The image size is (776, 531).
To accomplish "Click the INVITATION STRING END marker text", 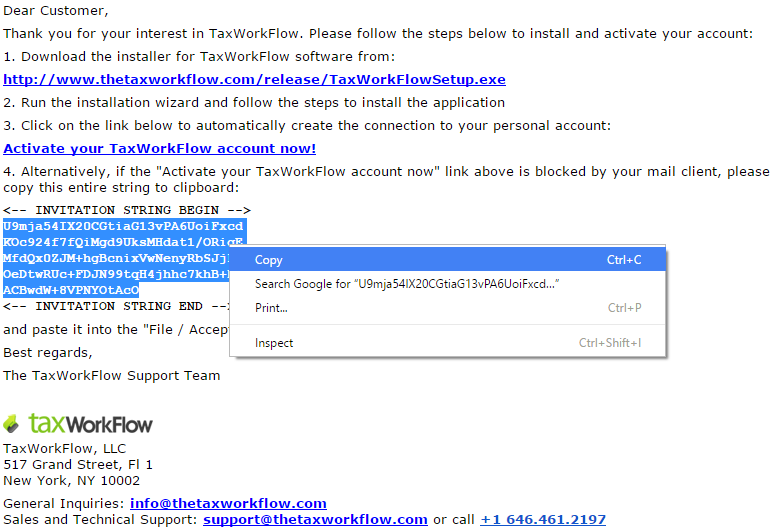I will (115, 306).
